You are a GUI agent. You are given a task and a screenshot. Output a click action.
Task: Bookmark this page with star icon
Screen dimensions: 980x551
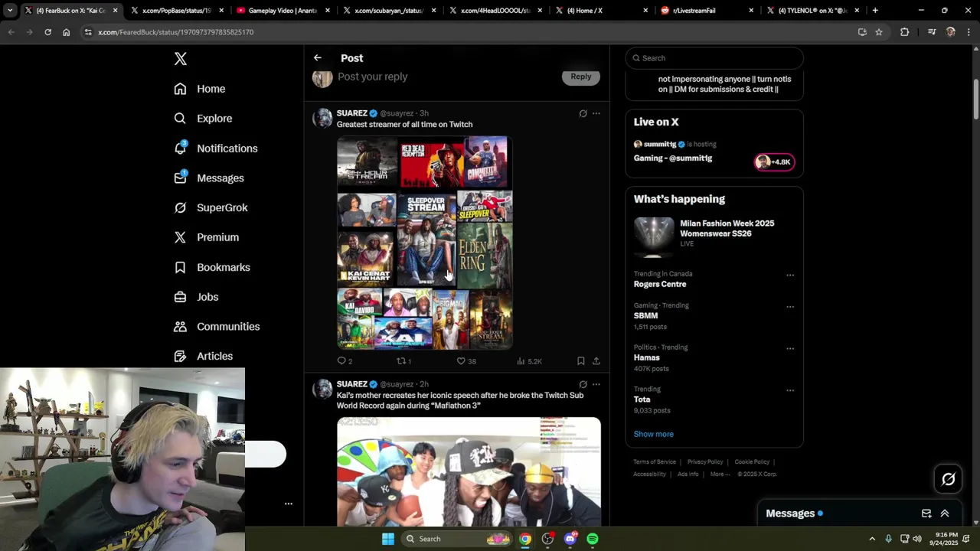click(879, 32)
